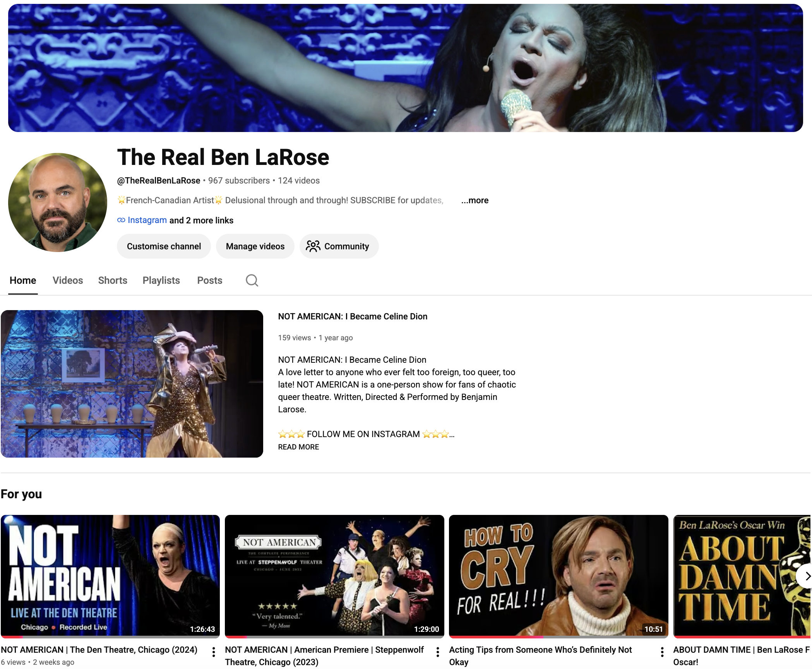
Task: Click 'The Real Ben LaRose' channel name
Action: pyautogui.click(x=223, y=157)
